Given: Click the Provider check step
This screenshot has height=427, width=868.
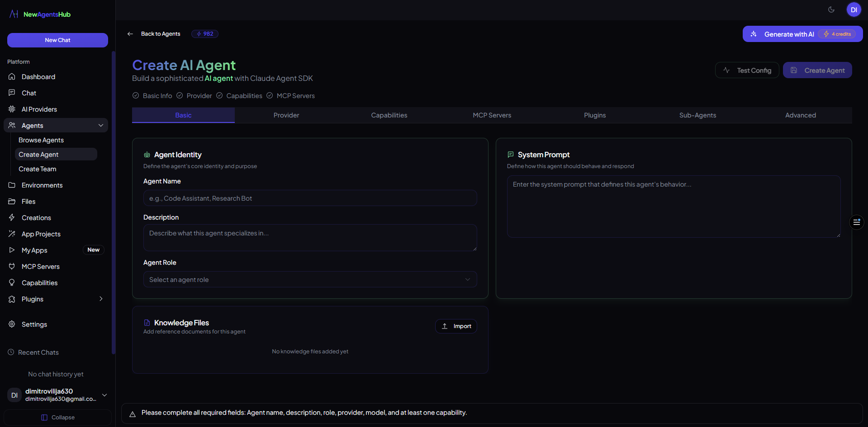Looking at the screenshot, I should point(194,96).
